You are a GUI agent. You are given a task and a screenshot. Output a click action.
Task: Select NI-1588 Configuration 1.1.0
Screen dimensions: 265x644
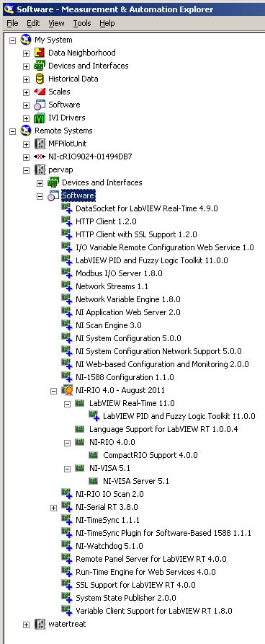125,377
